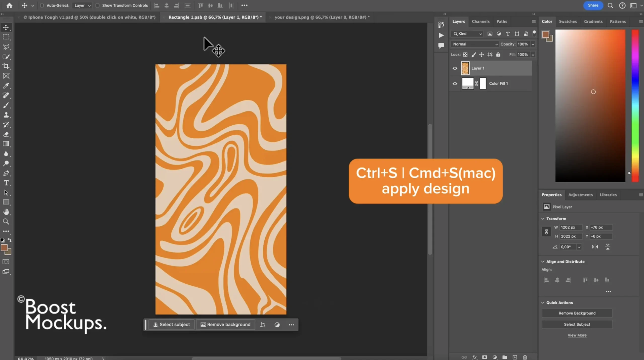The image size is (644, 360).
Task: Hide Color Fill 1 layer visibility
Action: pyautogui.click(x=455, y=84)
